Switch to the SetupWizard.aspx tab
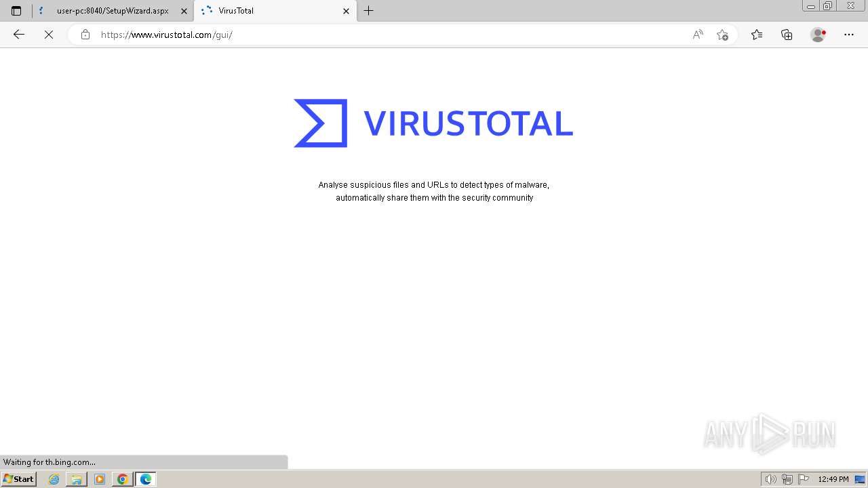This screenshot has width=868, height=488. coord(113,11)
